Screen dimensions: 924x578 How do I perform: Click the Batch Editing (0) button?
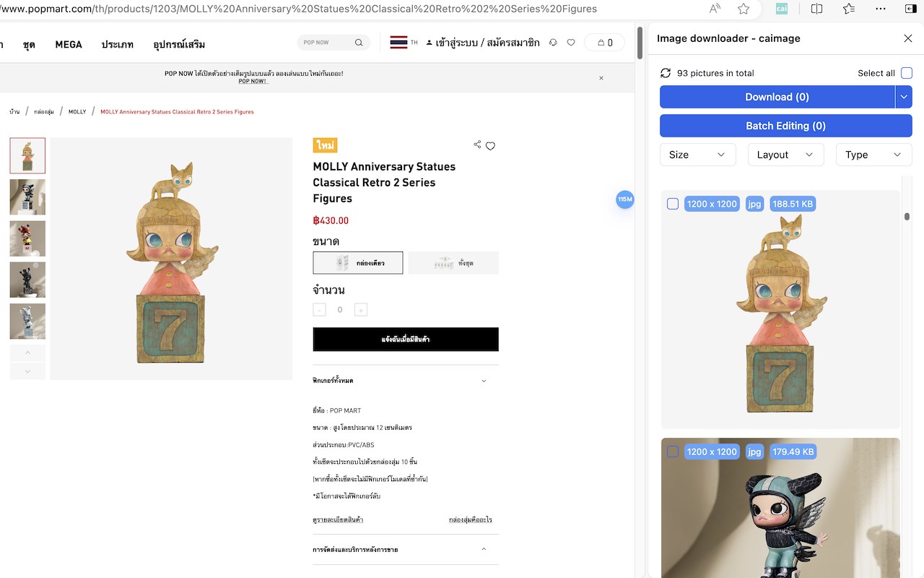coord(785,126)
